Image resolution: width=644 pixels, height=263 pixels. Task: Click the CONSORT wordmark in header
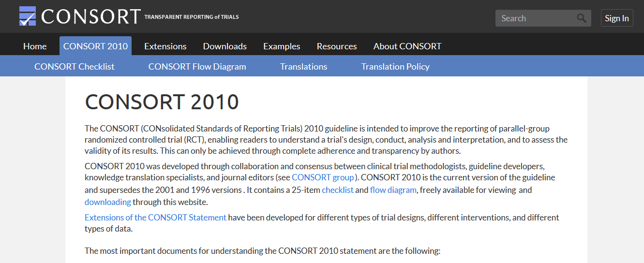click(91, 17)
